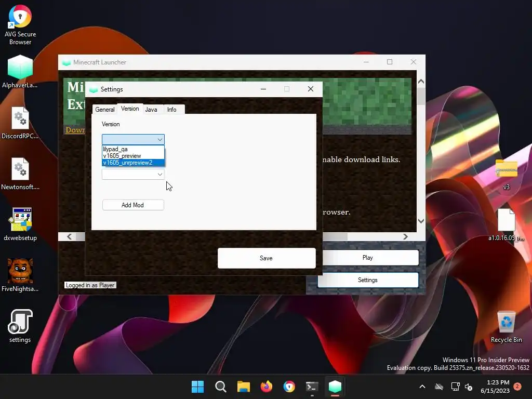This screenshot has height=399, width=532.
Task: Open Windows Start menu
Action: coord(197,387)
